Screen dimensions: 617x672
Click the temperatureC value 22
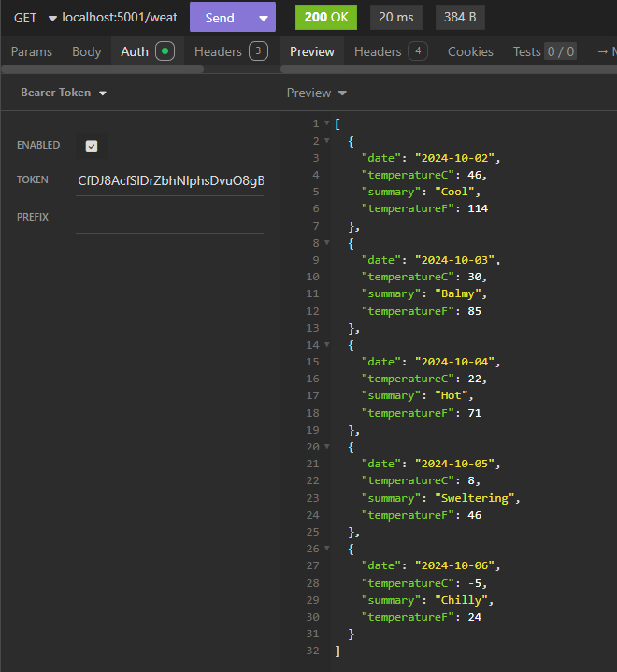474,379
